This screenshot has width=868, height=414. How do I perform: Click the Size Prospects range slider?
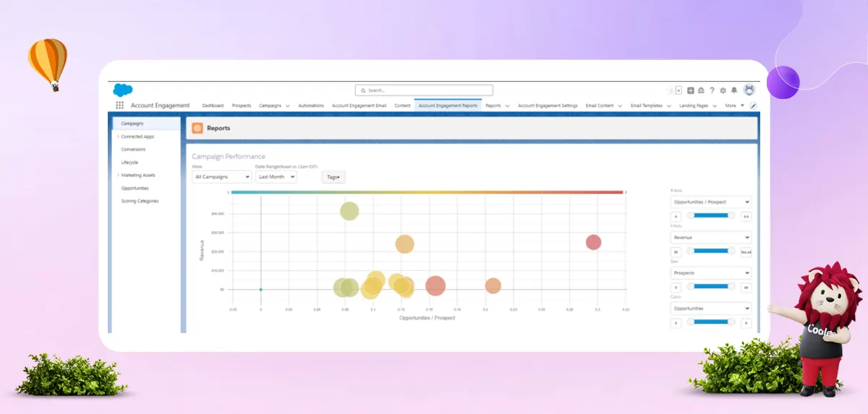tap(711, 286)
